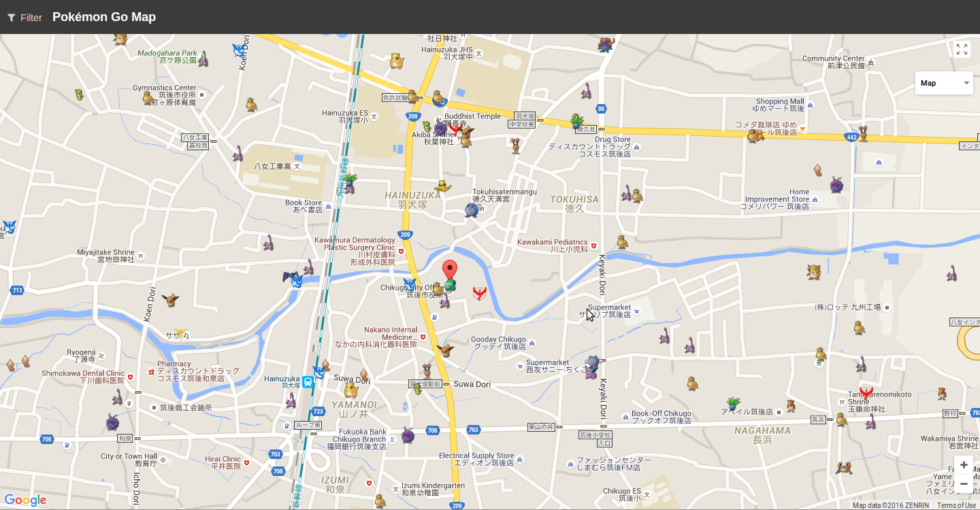
Task: Click the Pokémon Go Map title
Action: (x=104, y=17)
